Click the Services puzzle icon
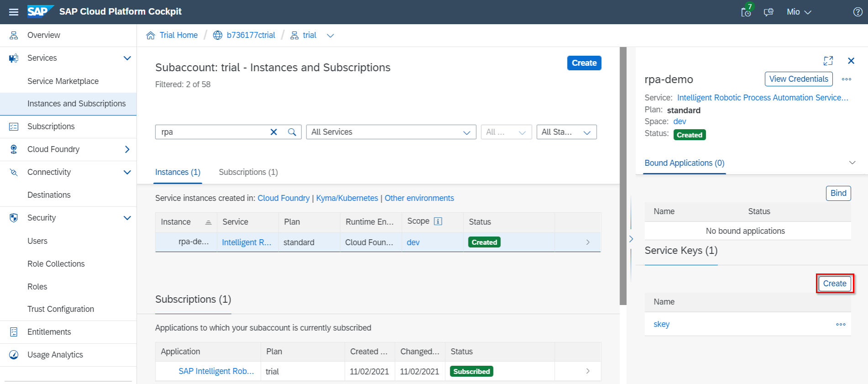This screenshot has height=384, width=868. coord(14,58)
